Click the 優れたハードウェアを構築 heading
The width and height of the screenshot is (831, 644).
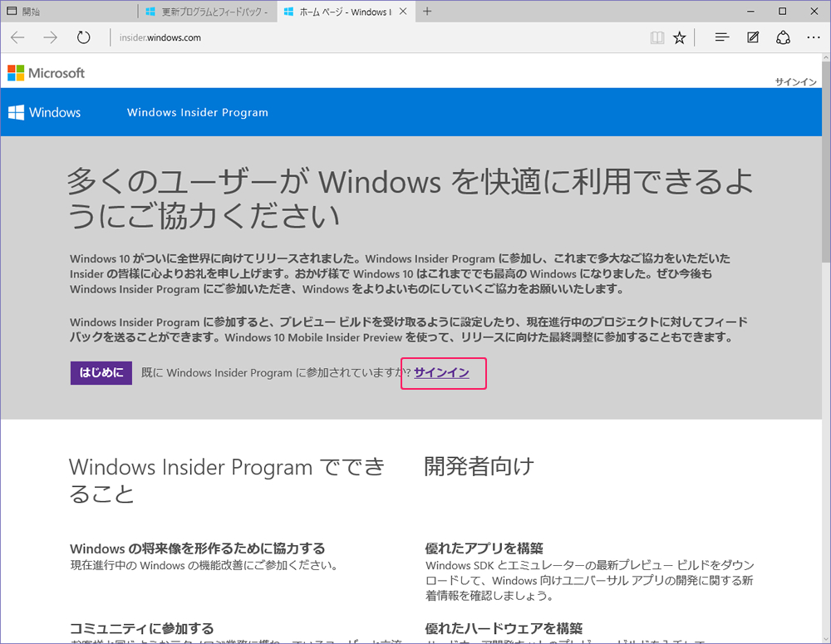(x=504, y=628)
